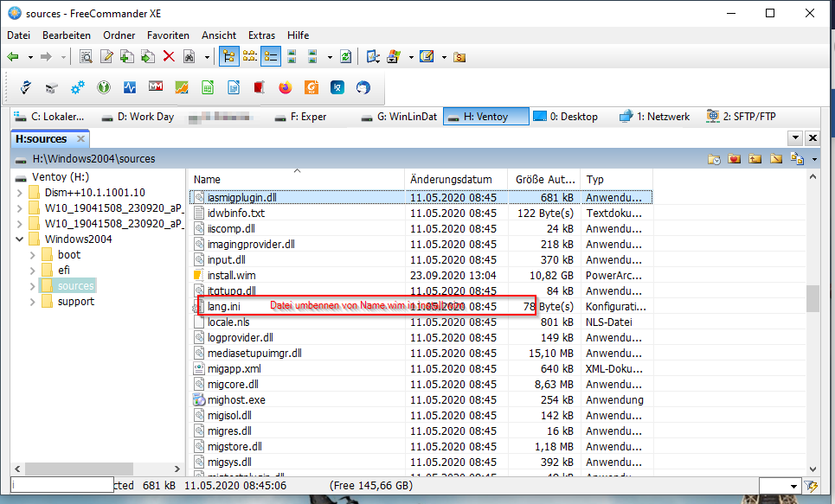Launch the blue pulse monitor app icon
Viewport: 835px width, 504px height.
[130, 87]
